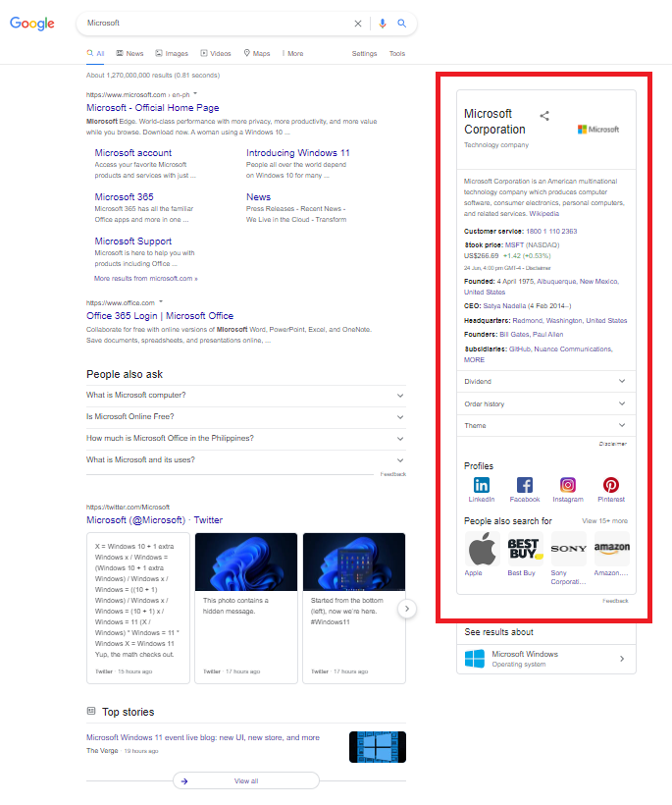The height and width of the screenshot is (805, 672).
Task: Open Microsoft Windows operating system result
Action: tap(546, 659)
